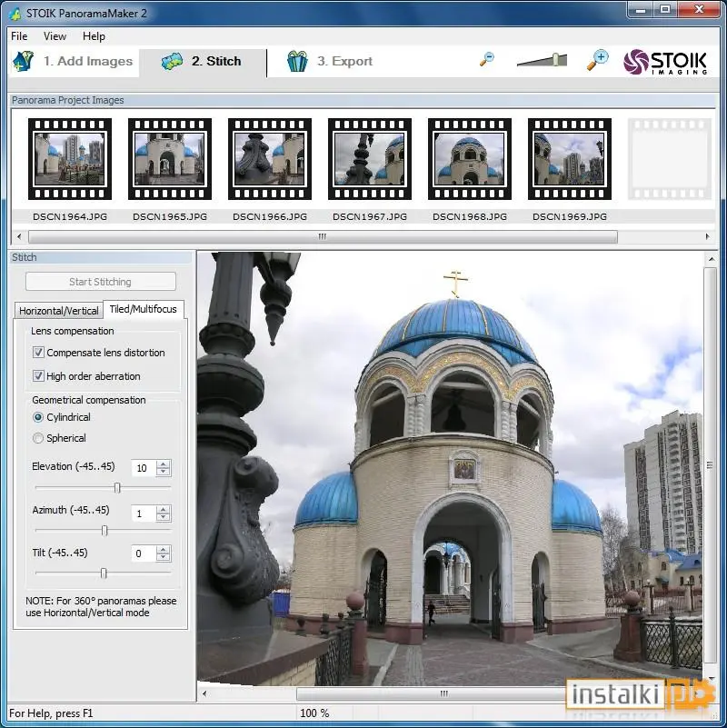Click the zoom in magnifier icon
This screenshot has height=728, width=727.
[x=597, y=60]
